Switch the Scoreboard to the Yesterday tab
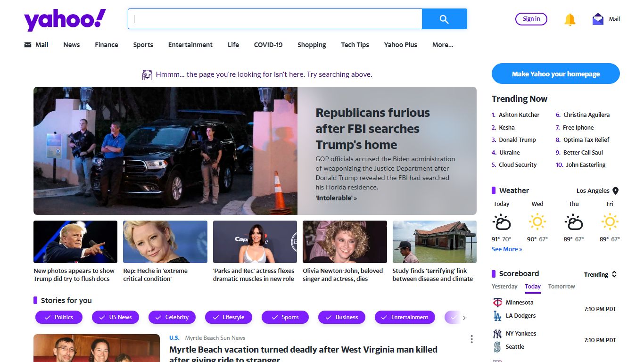 pos(504,286)
